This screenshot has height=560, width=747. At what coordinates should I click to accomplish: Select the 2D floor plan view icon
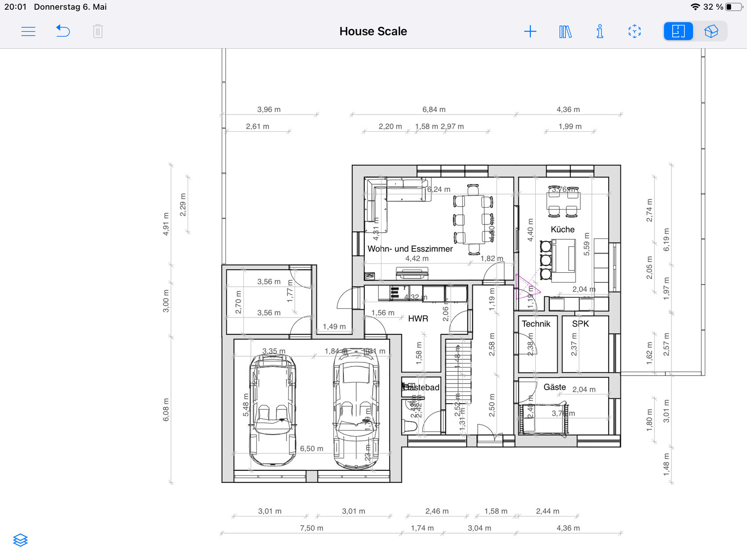[678, 31]
